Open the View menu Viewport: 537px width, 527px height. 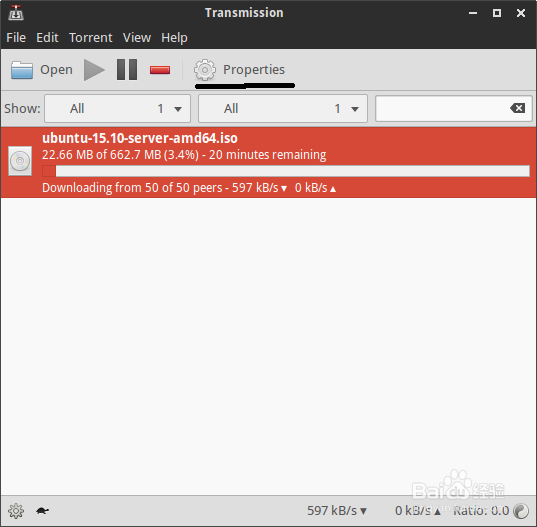point(137,37)
